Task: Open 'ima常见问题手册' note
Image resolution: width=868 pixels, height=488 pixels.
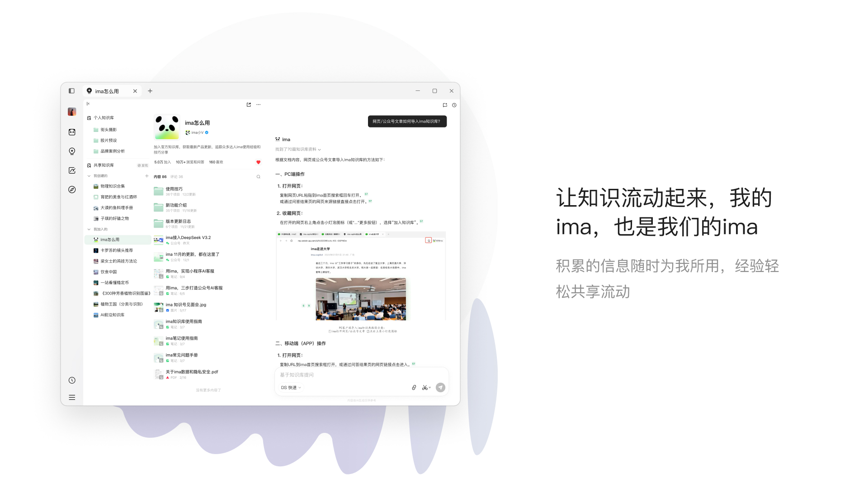Action: click(208, 357)
